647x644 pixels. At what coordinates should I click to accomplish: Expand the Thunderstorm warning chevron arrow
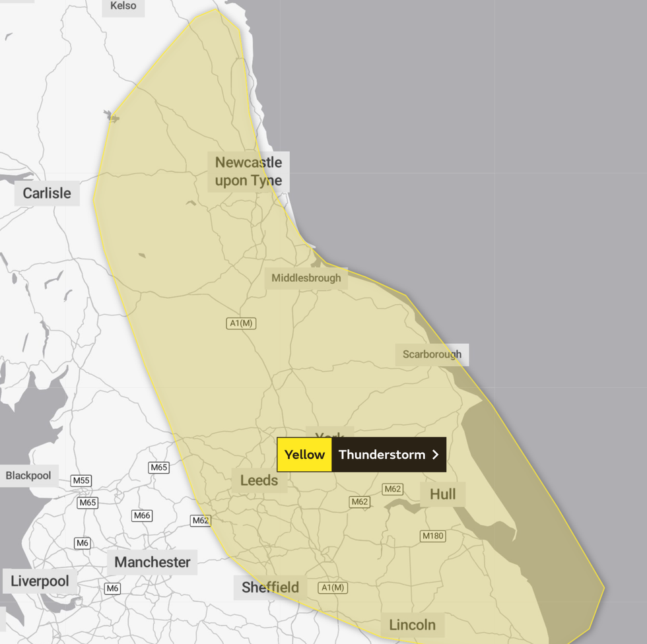click(435, 455)
